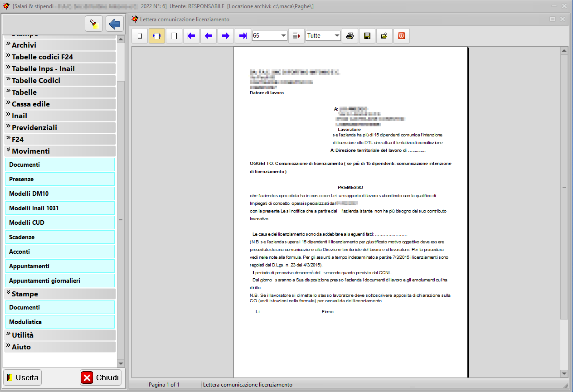Jump to last page arrow
The width and height of the screenshot is (573, 392).
[243, 36]
